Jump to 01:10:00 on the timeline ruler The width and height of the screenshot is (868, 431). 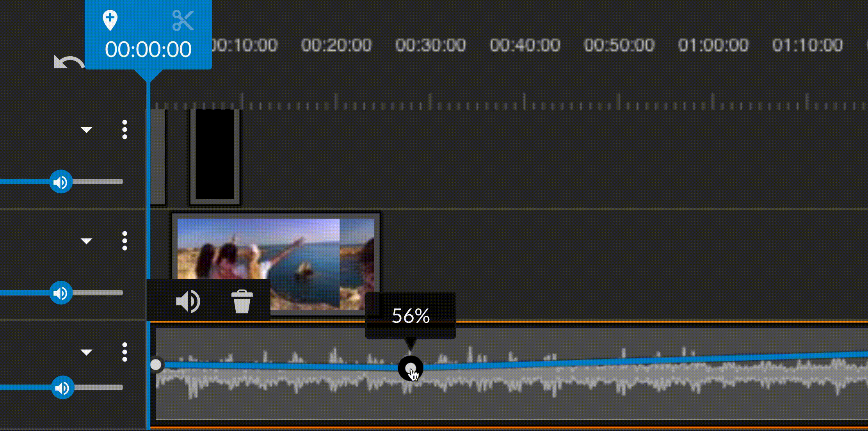click(808, 46)
